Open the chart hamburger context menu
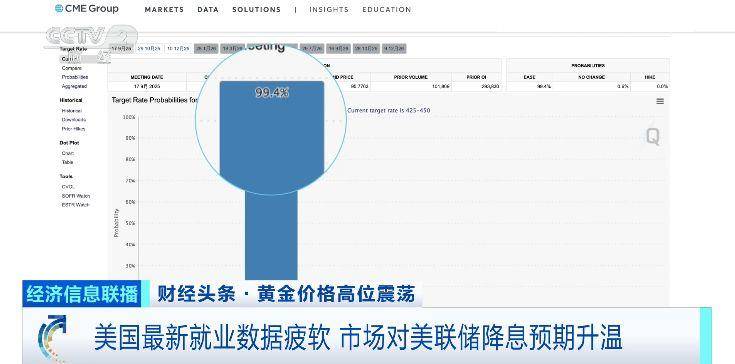This screenshot has width=735, height=364. coord(660,101)
